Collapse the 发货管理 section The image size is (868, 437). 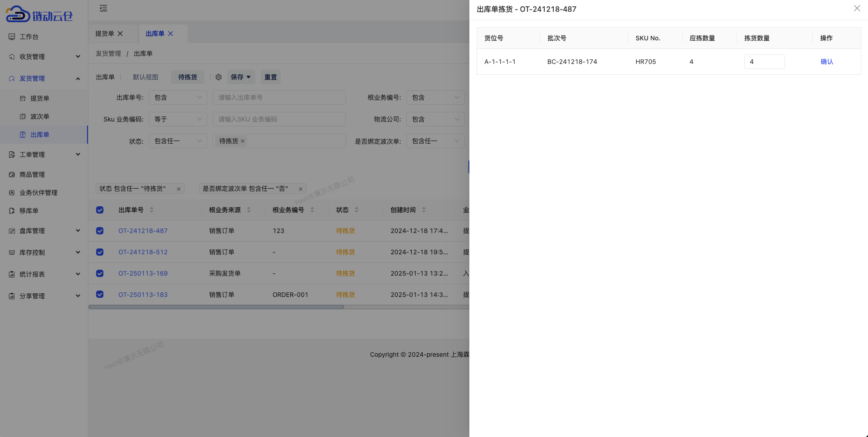tap(78, 78)
